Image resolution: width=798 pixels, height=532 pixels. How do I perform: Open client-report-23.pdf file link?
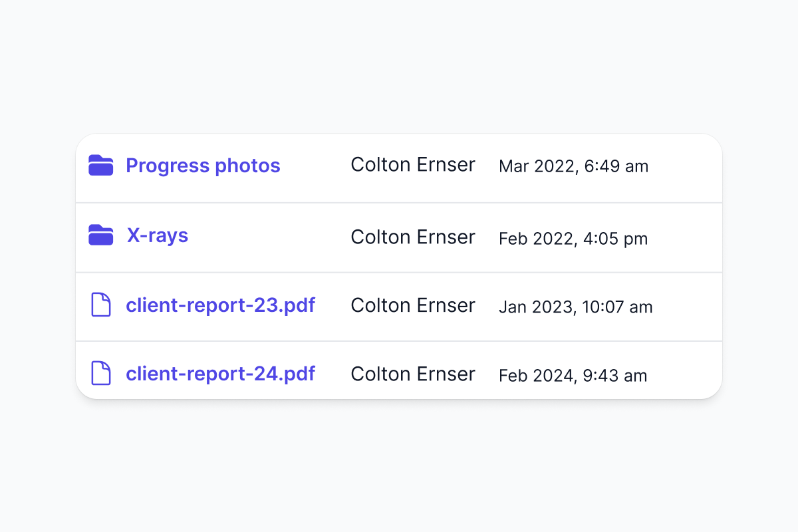tap(220, 305)
